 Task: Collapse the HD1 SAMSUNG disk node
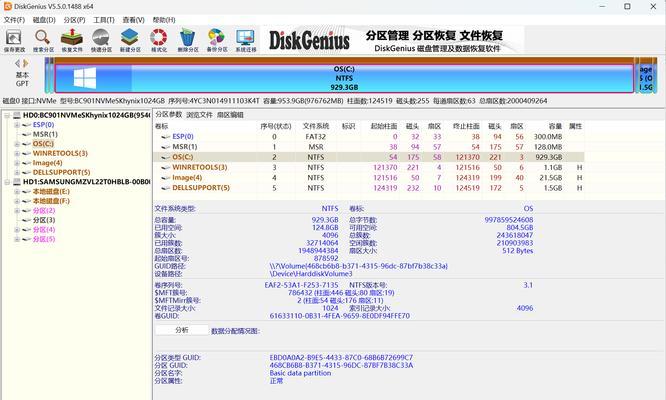(x=7, y=182)
